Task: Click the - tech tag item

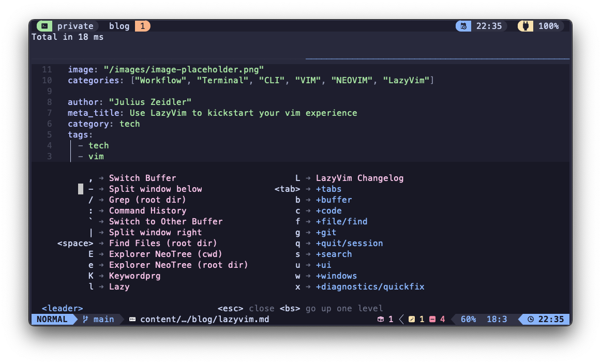Action: pyautogui.click(x=94, y=146)
